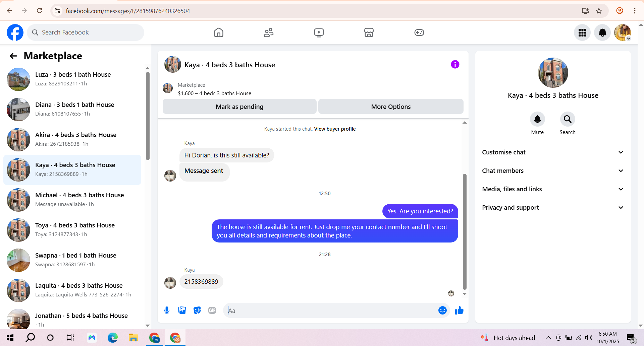Open the account profile picture menu
This screenshot has height=346, width=644.
[623, 32]
